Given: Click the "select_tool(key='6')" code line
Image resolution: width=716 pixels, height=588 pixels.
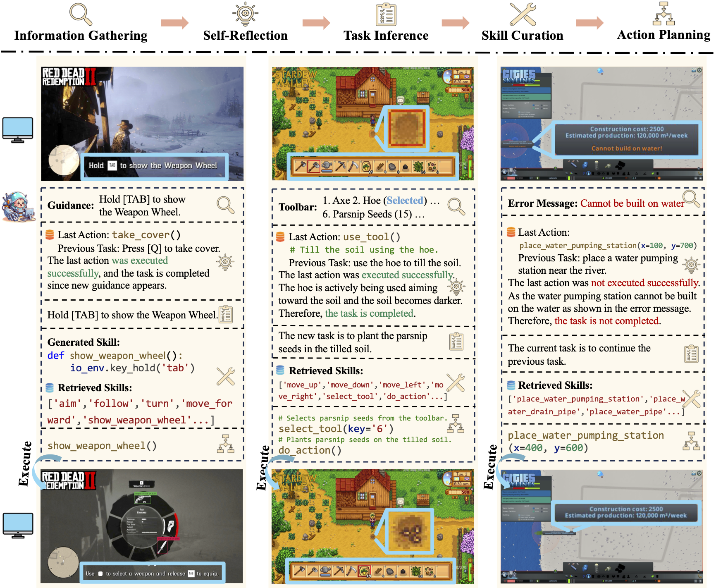Looking at the screenshot, I should 336,429.
